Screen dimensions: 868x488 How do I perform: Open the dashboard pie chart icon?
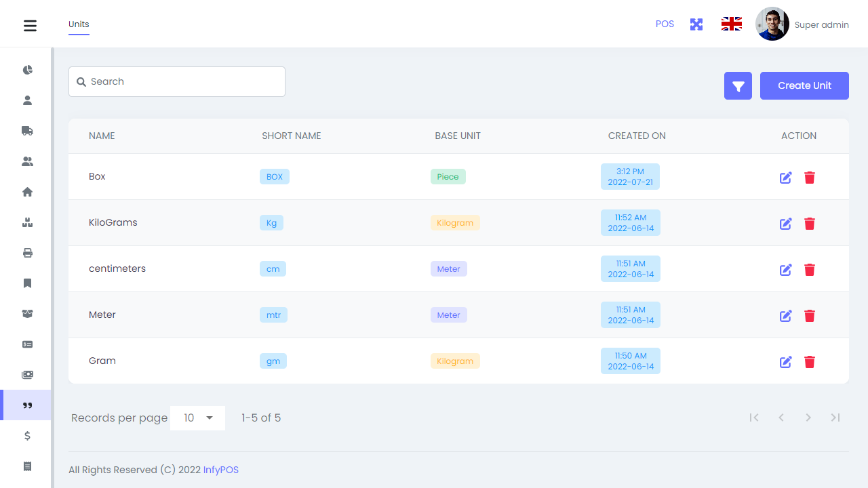28,70
